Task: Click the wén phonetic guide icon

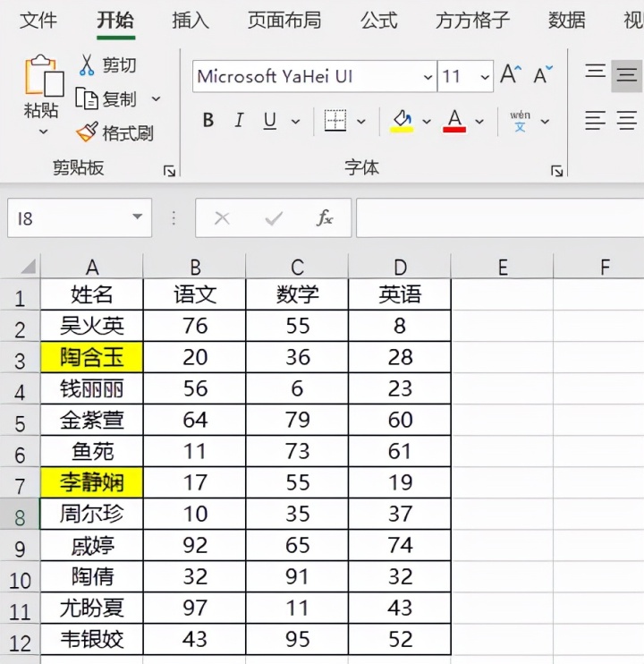Action: [x=520, y=122]
